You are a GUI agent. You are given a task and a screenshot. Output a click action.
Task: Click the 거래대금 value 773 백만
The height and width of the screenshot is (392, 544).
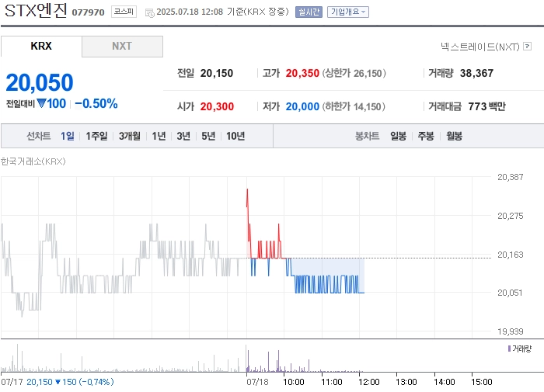pyautogui.click(x=486, y=106)
